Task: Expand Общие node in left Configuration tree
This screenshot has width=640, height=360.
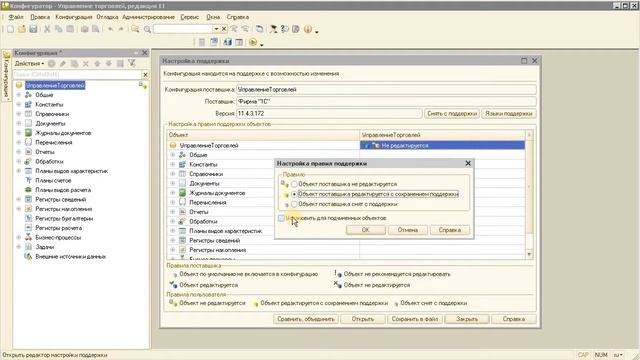Action: point(19,95)
